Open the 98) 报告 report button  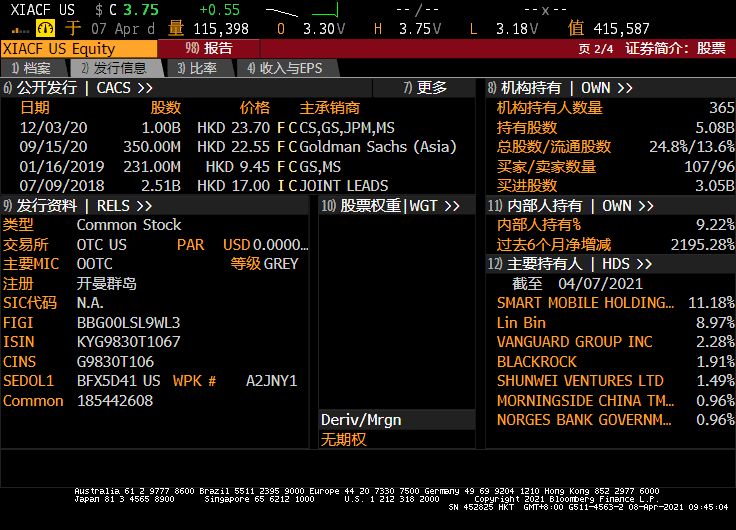[x=208, y=48]
